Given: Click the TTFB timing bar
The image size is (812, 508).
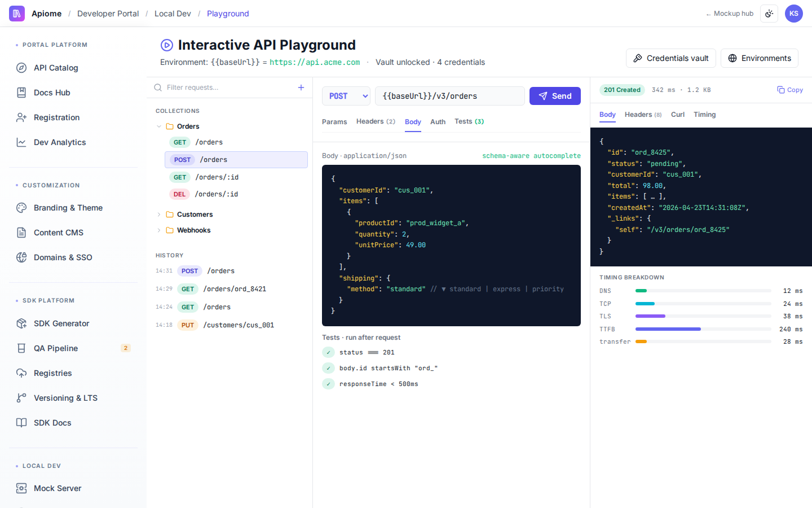Looking at the screenshot, I should coord(703,329).
